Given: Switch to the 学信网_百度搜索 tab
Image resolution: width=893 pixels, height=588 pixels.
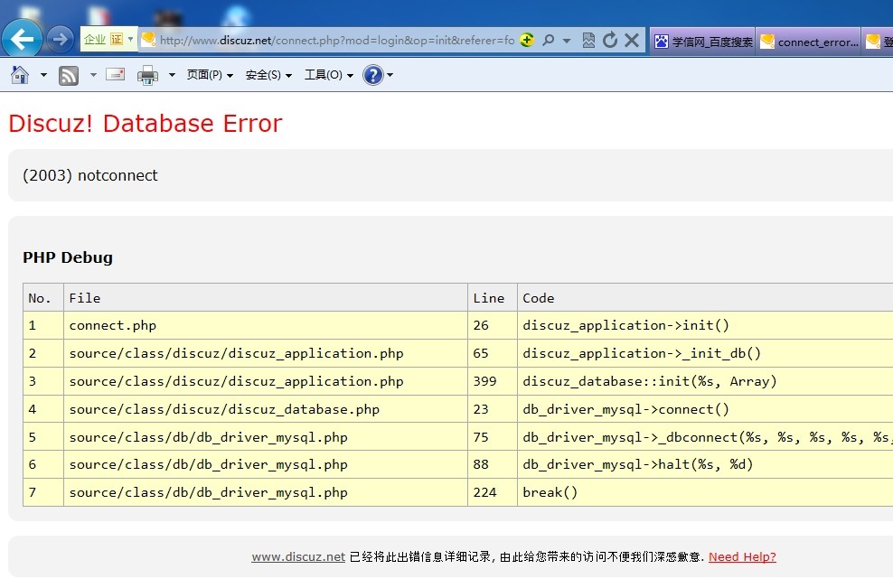Looking at the screenshot, I should point(702,42).
